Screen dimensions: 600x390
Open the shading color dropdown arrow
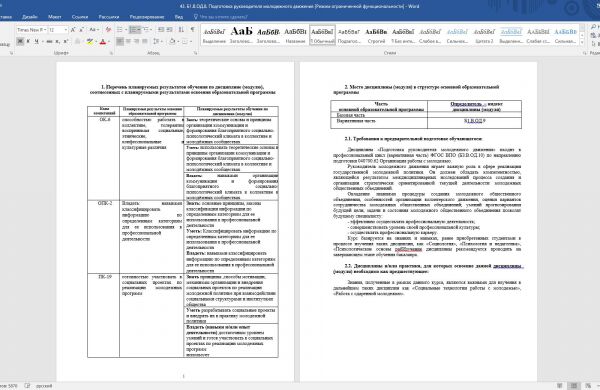(x=178, y=41)
